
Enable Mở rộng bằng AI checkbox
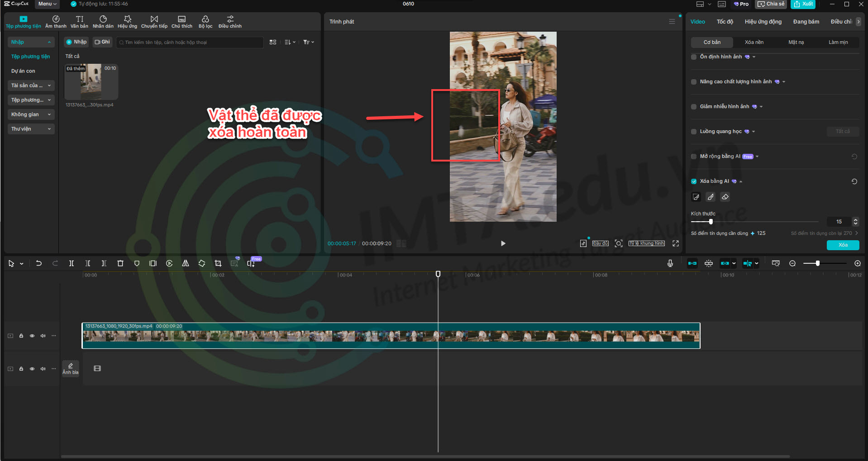(x=694, y=157)
